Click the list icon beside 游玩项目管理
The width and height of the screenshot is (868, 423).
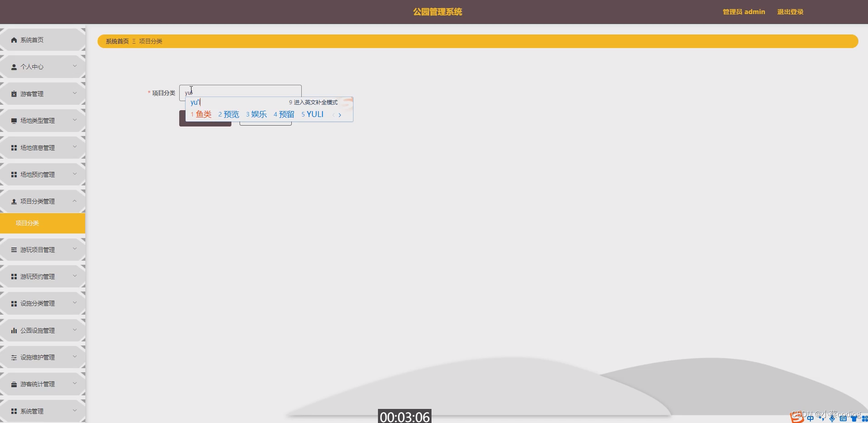click(14, 250)
